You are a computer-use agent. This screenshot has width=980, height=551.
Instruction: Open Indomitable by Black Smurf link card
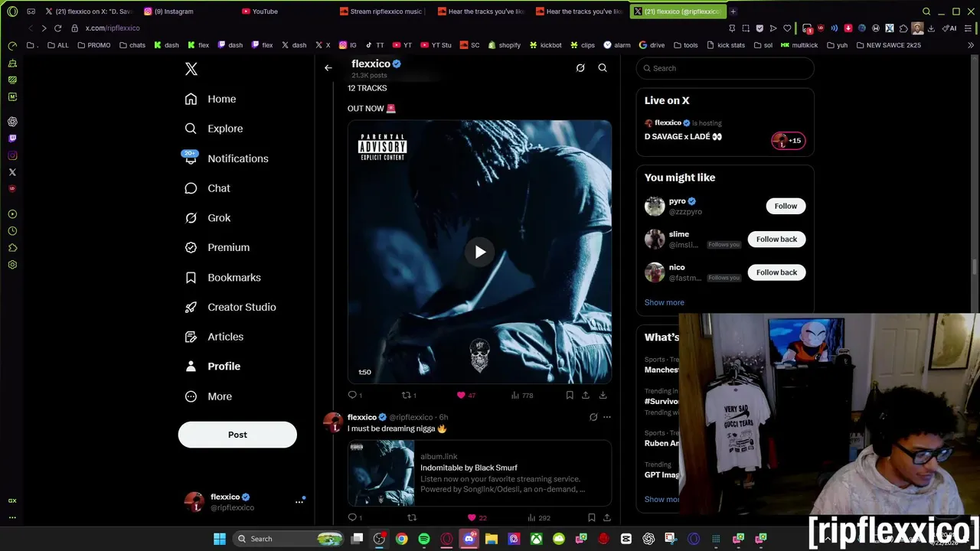coord(479,473)
